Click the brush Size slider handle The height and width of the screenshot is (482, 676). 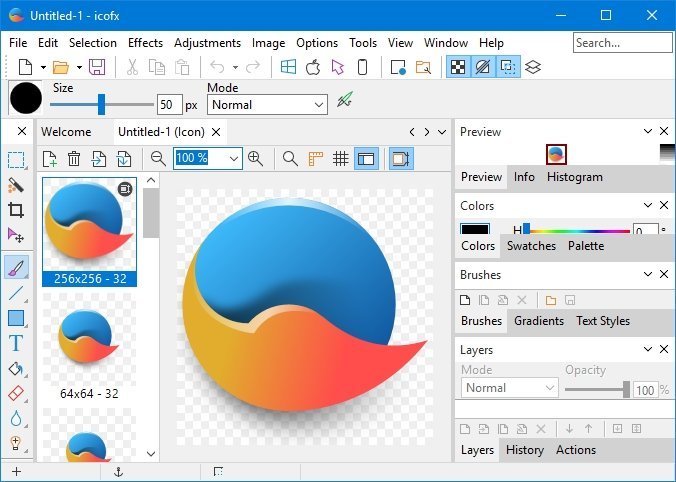(x=101, y=104)
